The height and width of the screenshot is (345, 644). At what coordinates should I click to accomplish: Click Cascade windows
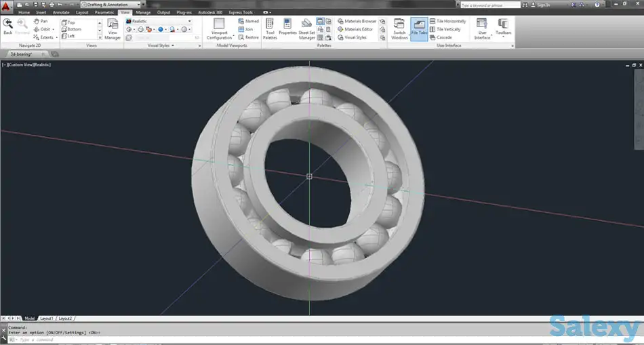click(x=441, y=37)
